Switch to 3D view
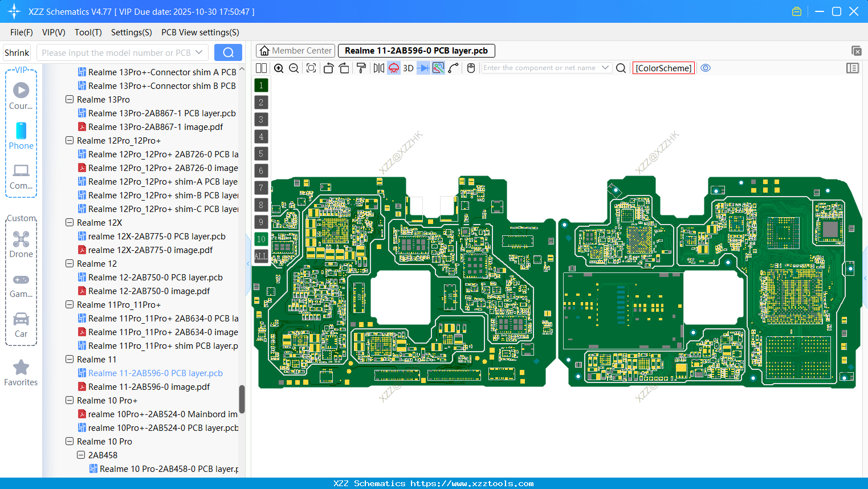868x489 pixels. 408,68
